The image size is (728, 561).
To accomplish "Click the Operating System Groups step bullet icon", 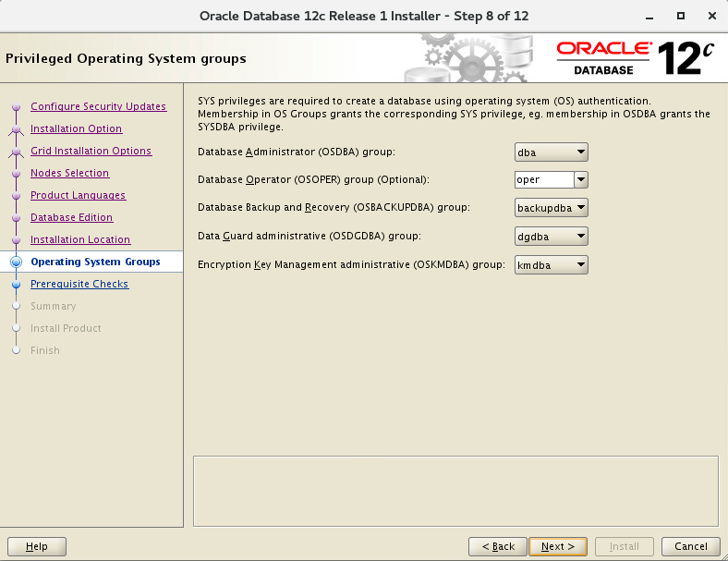I will (17, 262).
